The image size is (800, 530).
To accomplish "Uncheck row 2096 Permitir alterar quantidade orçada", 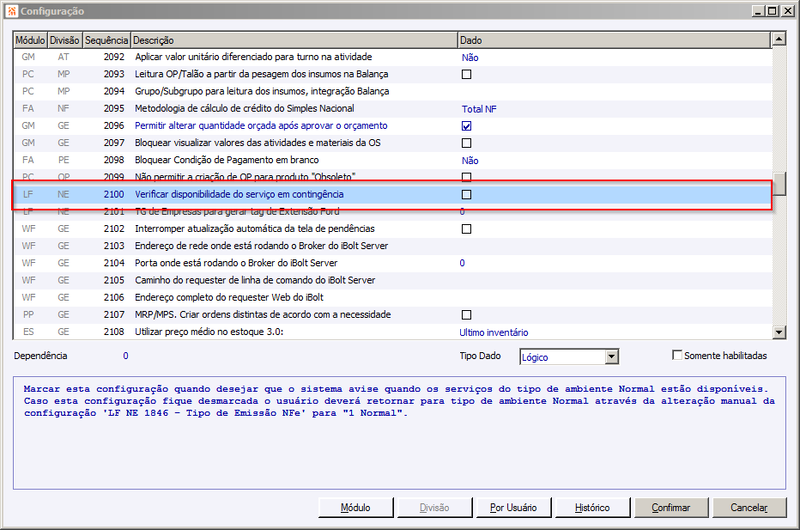I will click(x=466, y=126).
